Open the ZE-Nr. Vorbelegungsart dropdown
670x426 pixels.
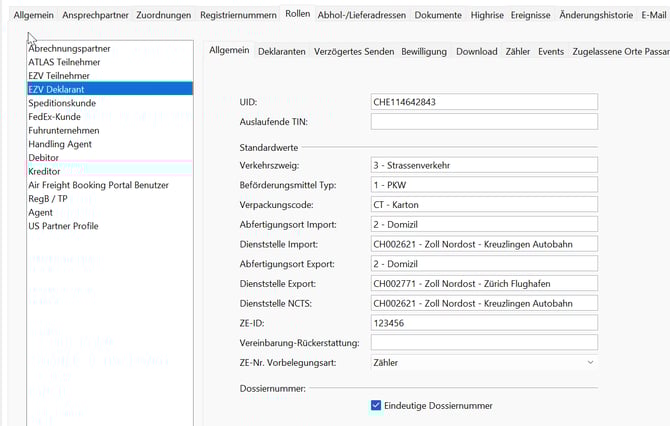click(484, 362)
